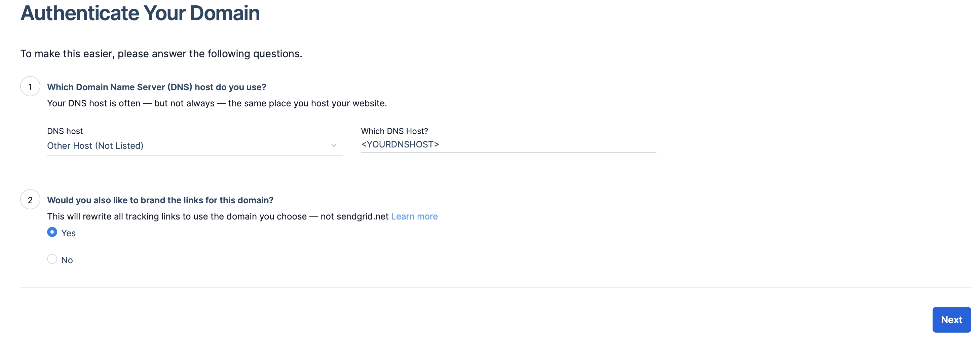This screenshot has width=980, height=338.
Task: Click the 'No' option label text
Action: click(67, 260)
